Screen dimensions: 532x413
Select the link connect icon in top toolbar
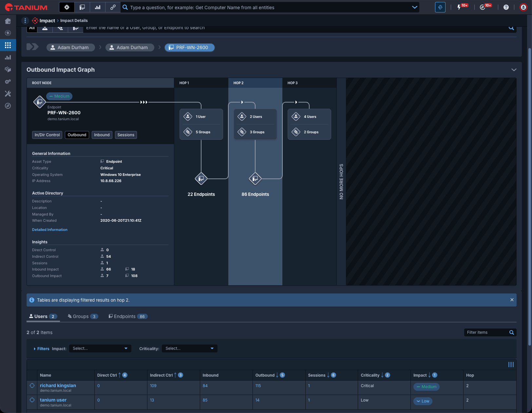(113, 7)
